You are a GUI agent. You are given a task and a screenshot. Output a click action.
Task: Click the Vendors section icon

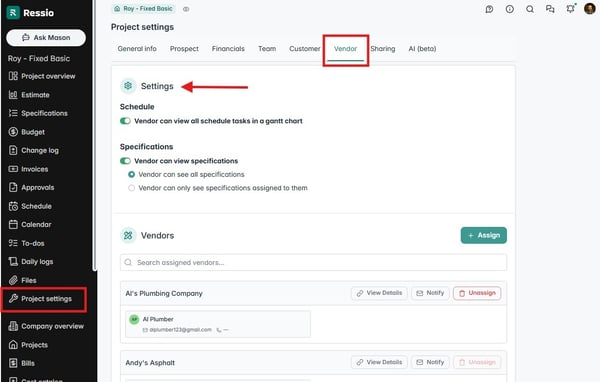(x=128, y=235)
